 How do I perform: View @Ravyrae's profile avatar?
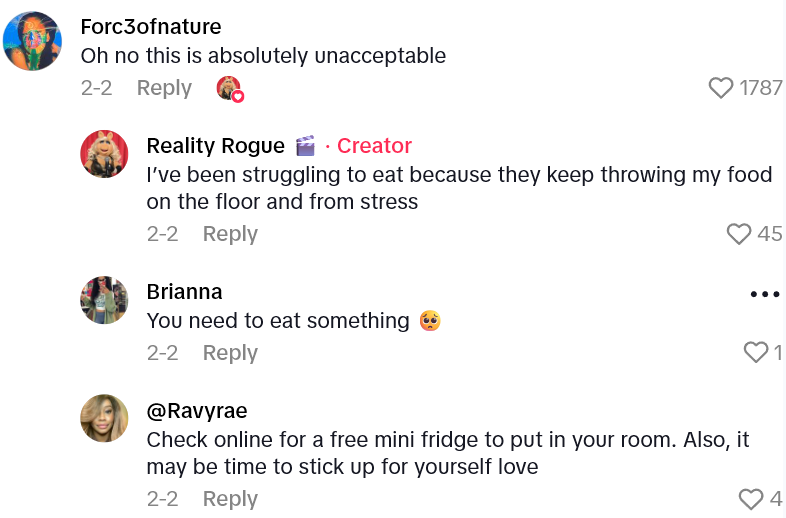(x=104, y=418)
